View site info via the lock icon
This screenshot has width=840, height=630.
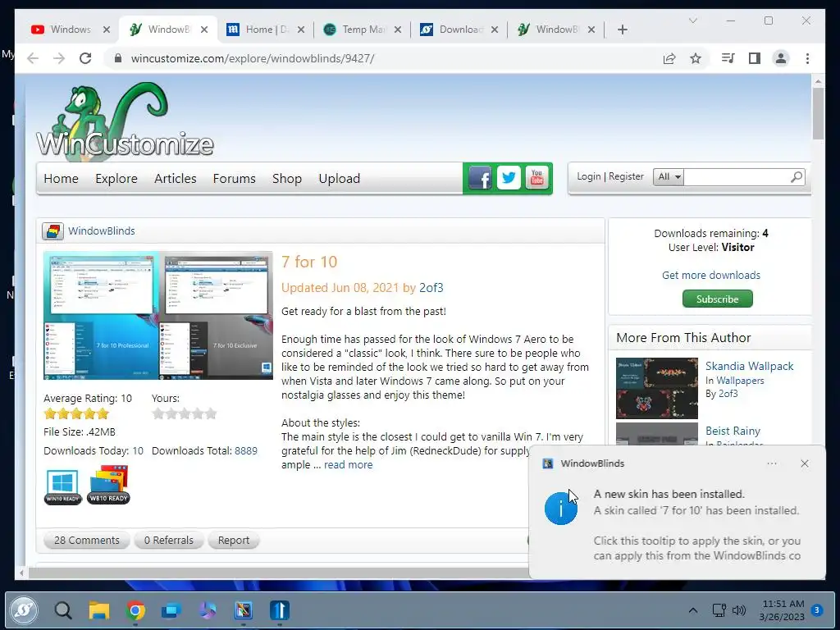(118, 58)
